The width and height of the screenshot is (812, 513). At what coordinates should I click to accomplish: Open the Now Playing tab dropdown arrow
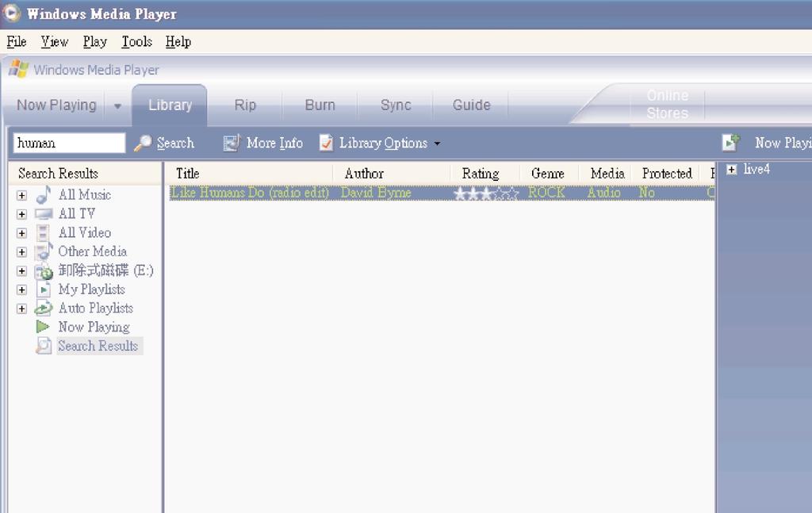tap(117, 106)
